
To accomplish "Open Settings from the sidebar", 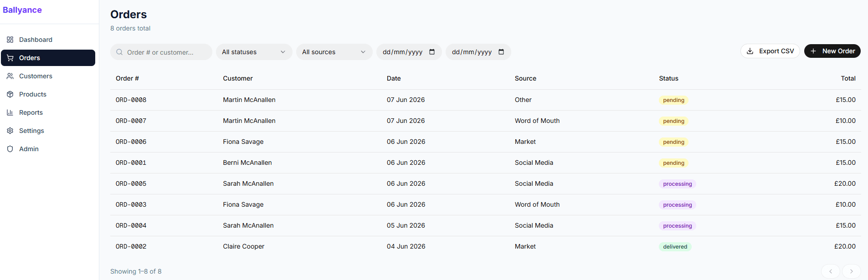I will [x=48, y=131].
